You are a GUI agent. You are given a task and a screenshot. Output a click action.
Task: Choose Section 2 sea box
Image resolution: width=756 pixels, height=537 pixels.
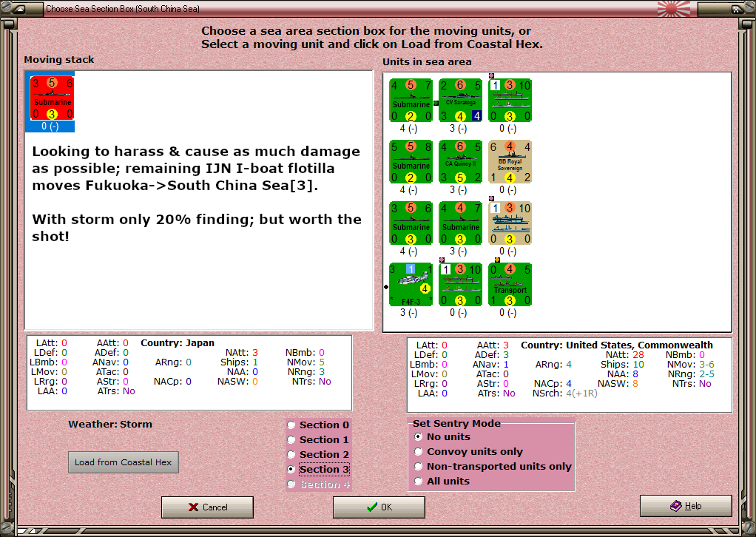coord(318,455)
